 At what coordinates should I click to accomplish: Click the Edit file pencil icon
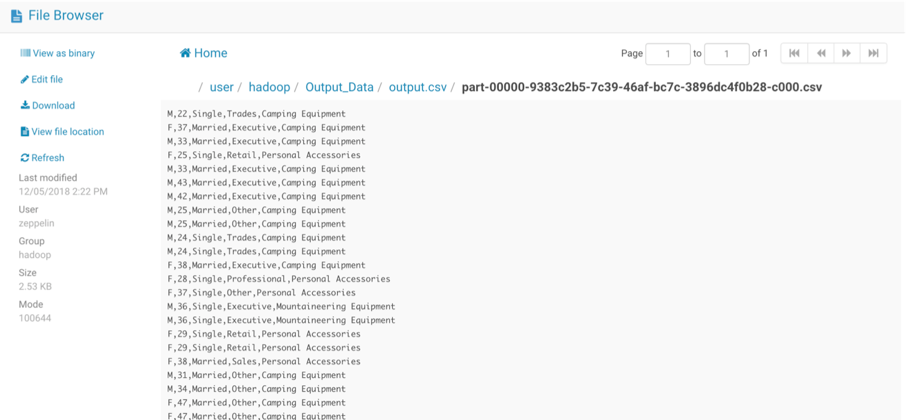pos(24,79)
